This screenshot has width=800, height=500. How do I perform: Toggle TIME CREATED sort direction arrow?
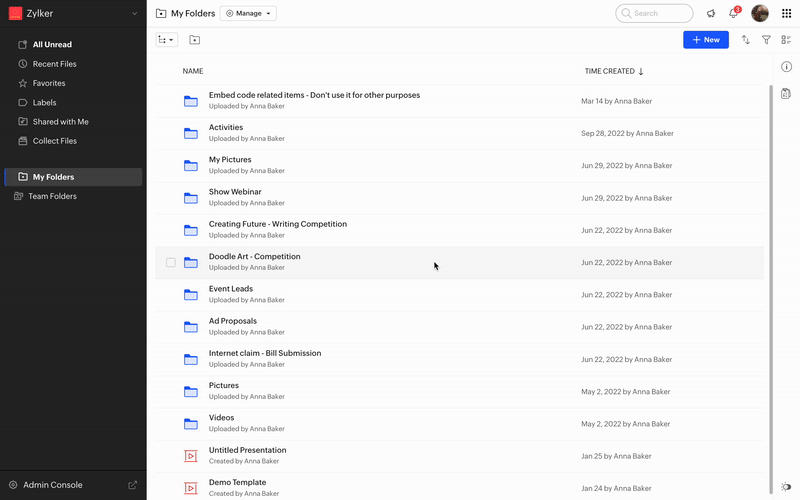click(x=641, y=71)
